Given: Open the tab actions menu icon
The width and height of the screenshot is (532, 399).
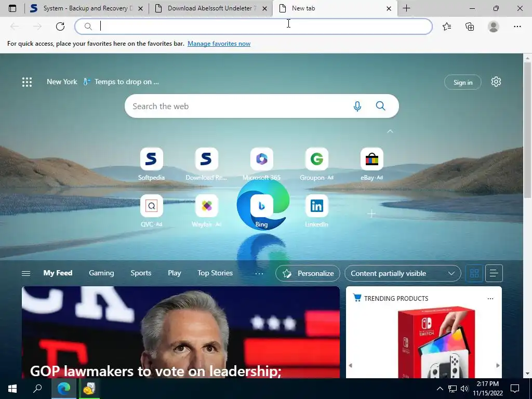Looking at the screenshot, I should coord(12,8).
